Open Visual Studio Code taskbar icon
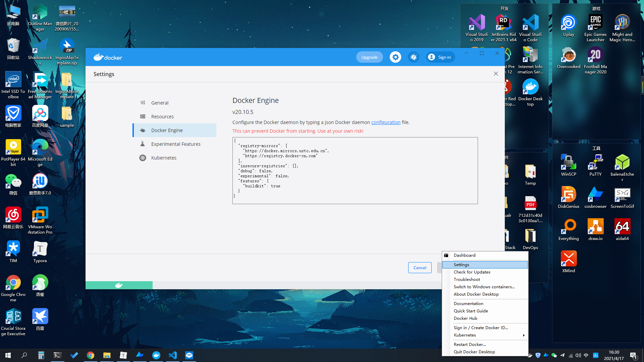 click(173, 355)
